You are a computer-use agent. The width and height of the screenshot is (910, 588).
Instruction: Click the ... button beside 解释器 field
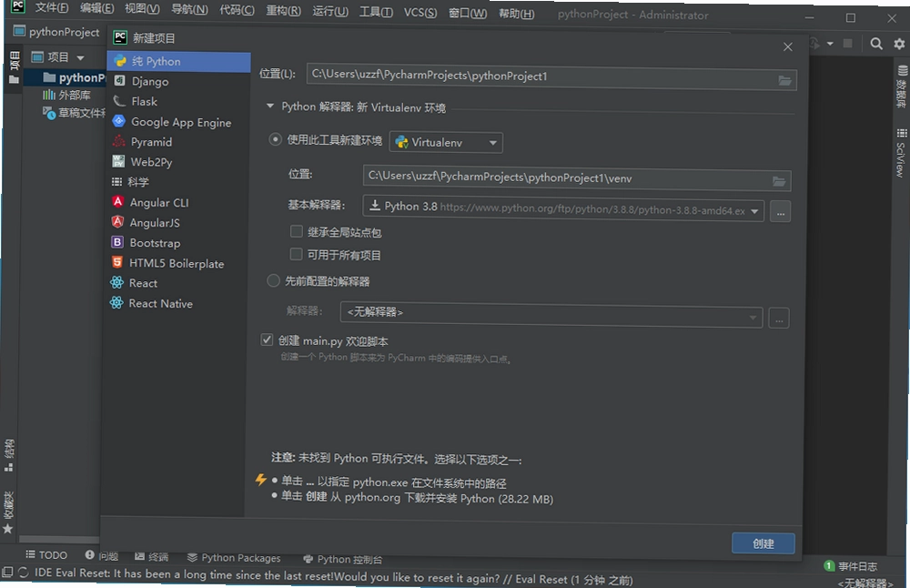[779, 319]
